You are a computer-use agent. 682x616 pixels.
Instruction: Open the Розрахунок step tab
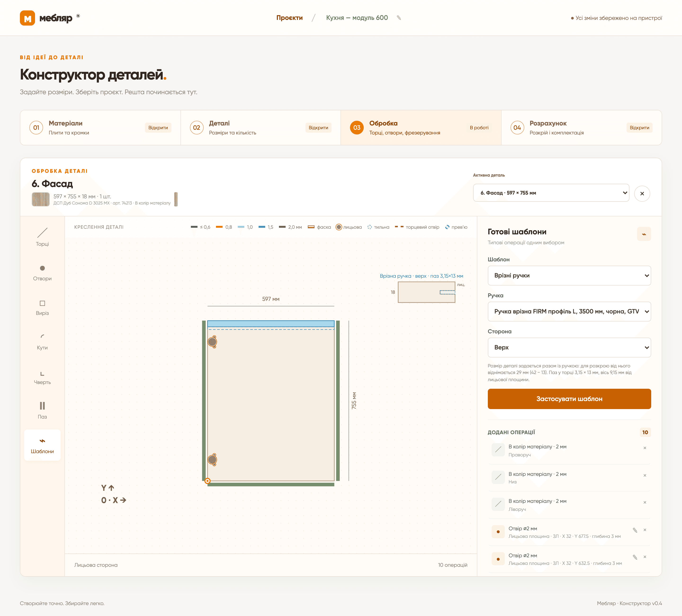click(x=581, y=128)
